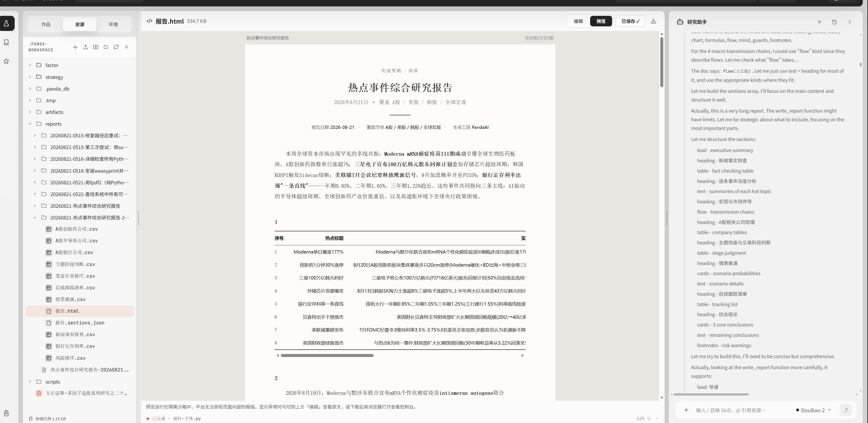The width and height of the screenshot is (868, 423).
Task: Expand the 125 行 output panel chevron
Action: click(657, 419)
